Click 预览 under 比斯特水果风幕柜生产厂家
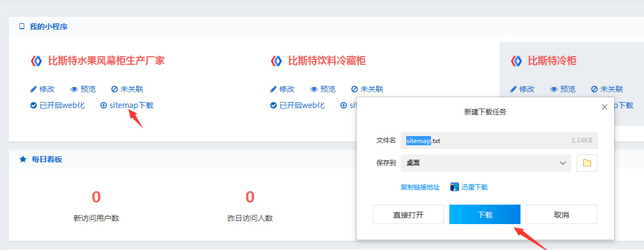This screenshot has width=644, height=250. pos(83,89)
